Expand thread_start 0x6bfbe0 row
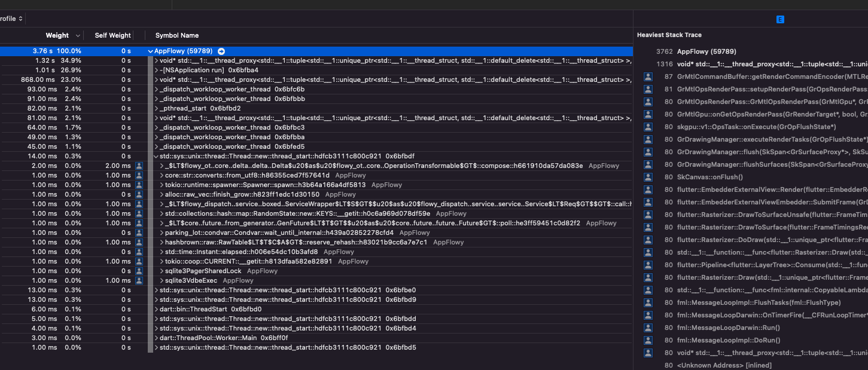This screenshot has height=370, width=868. click(x=156, y=291)
